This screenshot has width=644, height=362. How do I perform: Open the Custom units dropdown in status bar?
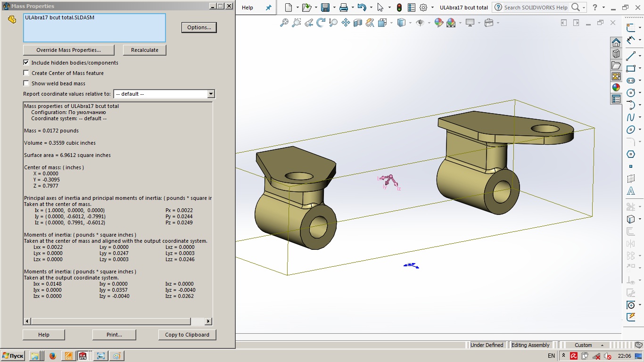[588, 345]
